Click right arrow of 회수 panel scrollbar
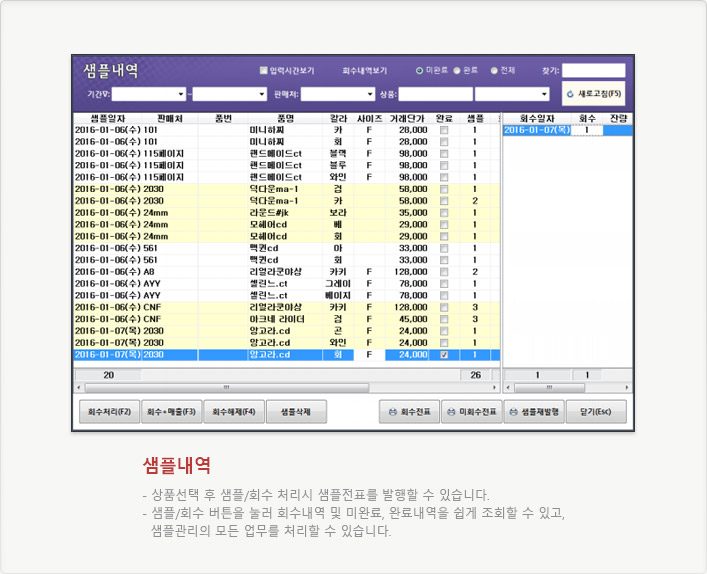Screen dimensions: 707x574 coord(627,388)
